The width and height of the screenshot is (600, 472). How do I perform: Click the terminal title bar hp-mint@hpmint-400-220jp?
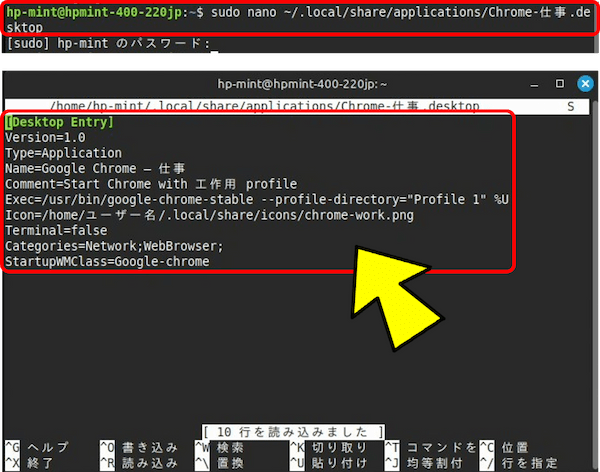(301, 85)
